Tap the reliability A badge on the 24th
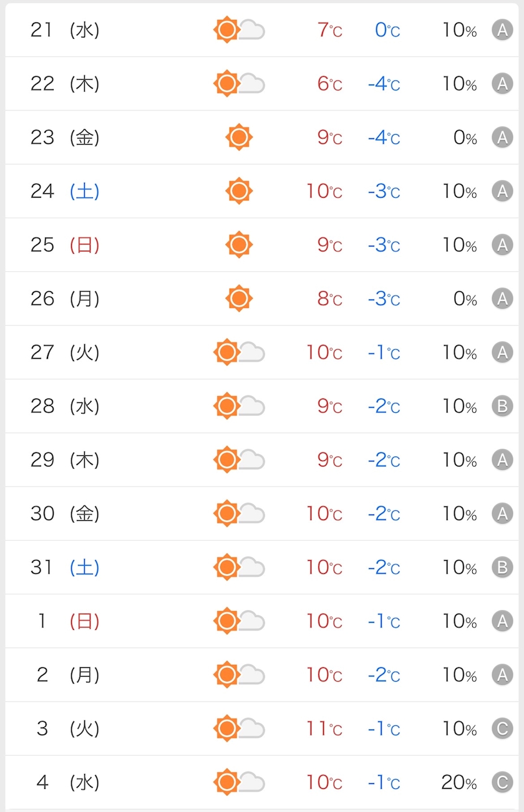 (x=502, y=191)
